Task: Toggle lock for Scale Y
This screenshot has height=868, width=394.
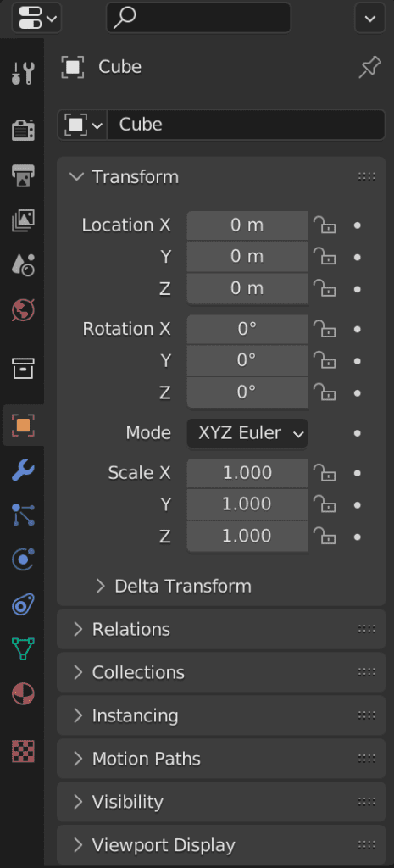Action: [325, 504]
